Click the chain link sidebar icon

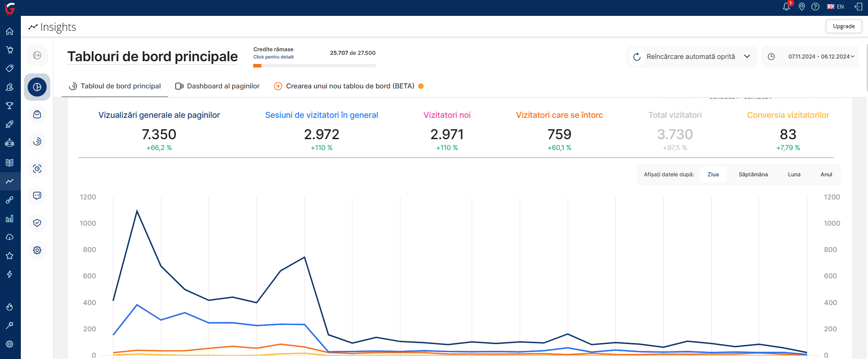[x=10, y=200]
